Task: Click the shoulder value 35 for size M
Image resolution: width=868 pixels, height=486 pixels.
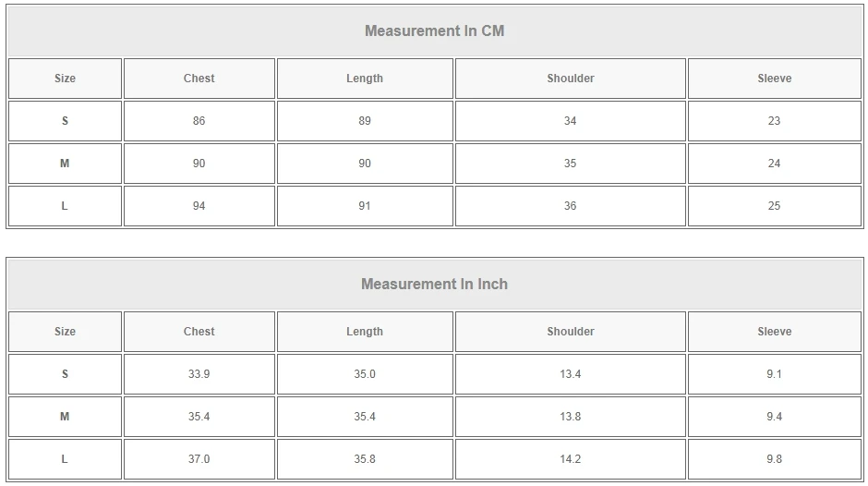Action: (x=570, y=164)
